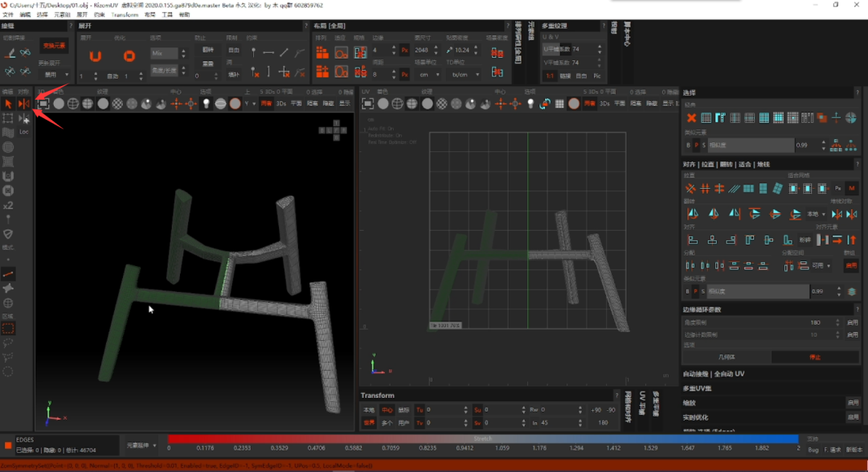Click the 填补 holes button
This screenshot has height=472, width=868.
click(234, 75)
